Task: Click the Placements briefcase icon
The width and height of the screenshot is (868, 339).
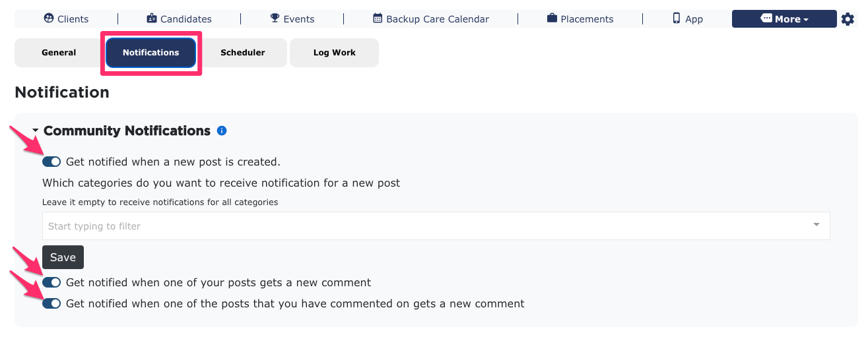Action: (552, 18)
